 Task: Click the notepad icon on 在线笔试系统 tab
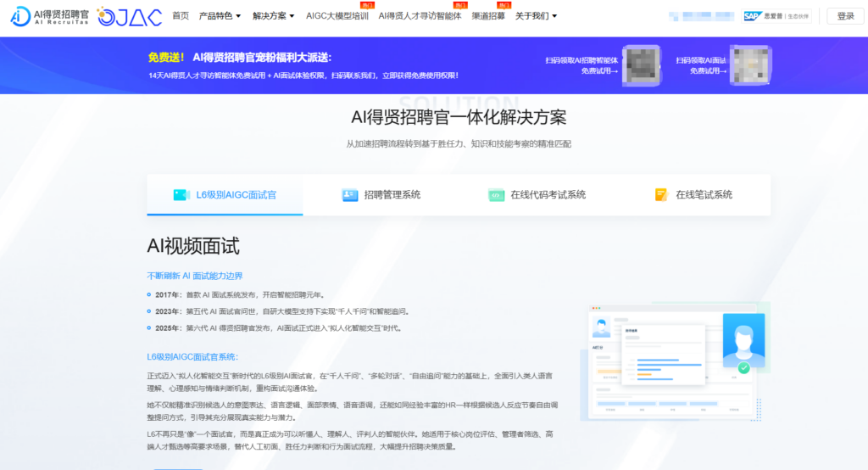click(661, 194)
